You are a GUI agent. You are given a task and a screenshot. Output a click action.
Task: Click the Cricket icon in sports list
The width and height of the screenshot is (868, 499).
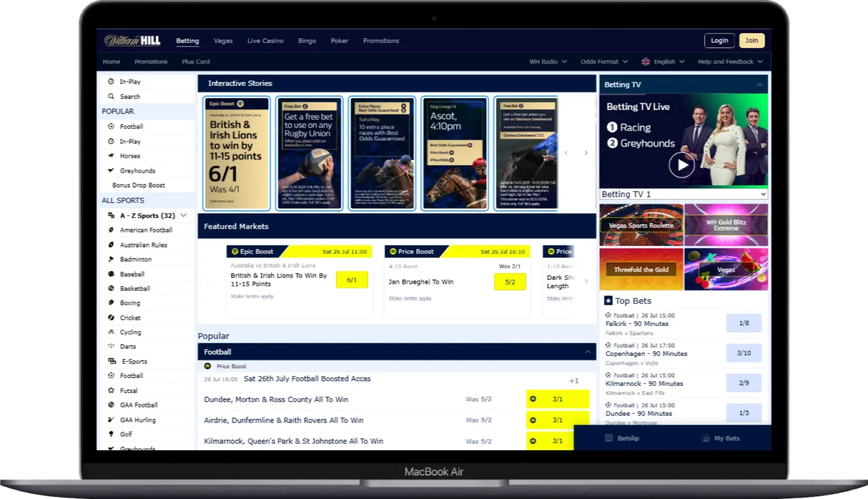tap(111, 318)
